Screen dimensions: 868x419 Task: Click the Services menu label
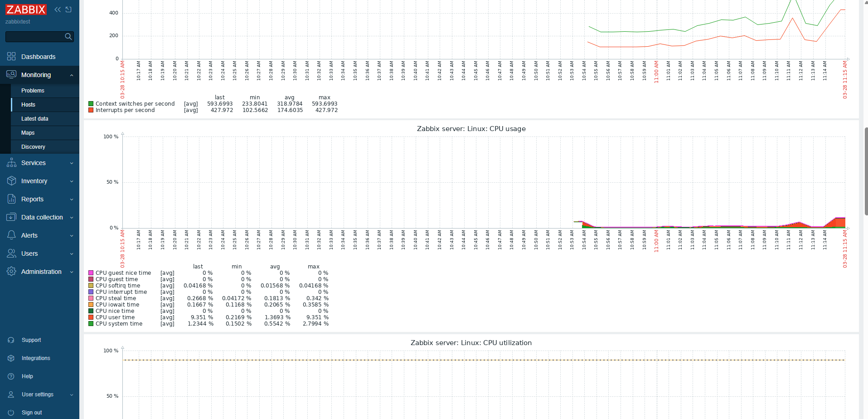point(34,163)
